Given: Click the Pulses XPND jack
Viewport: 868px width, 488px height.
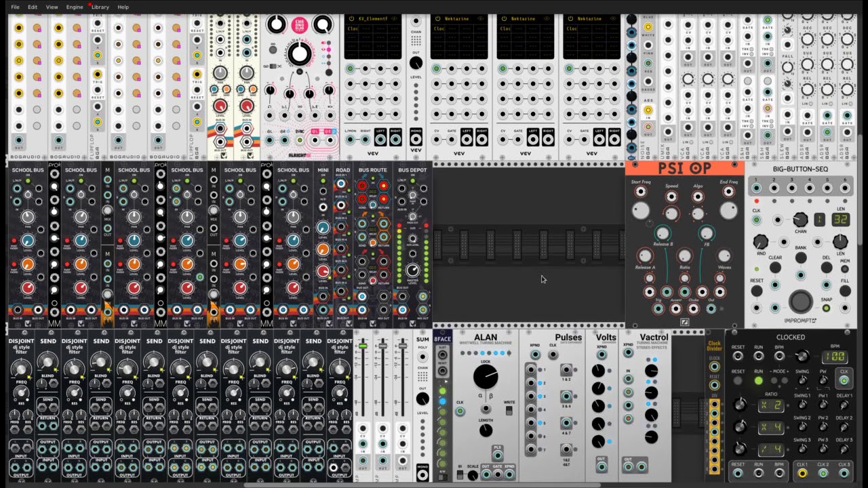Looking at the screenshot, I should tap(535, 354).
